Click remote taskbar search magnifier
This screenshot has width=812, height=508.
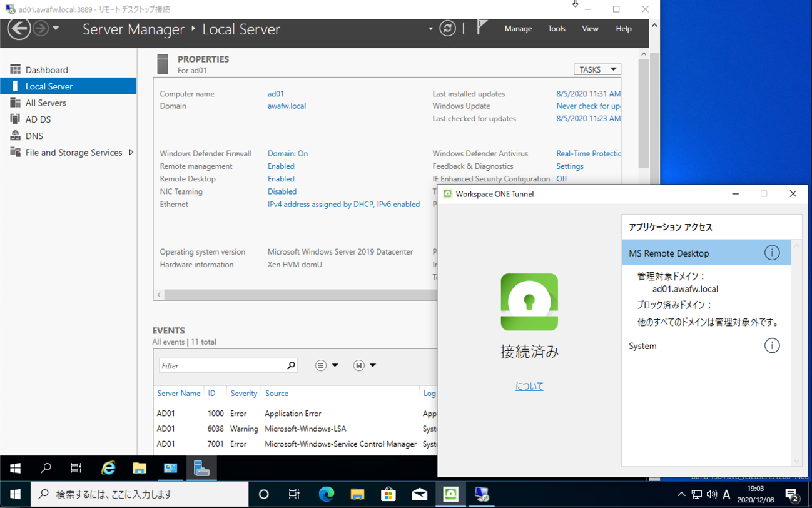pos(46,468)
